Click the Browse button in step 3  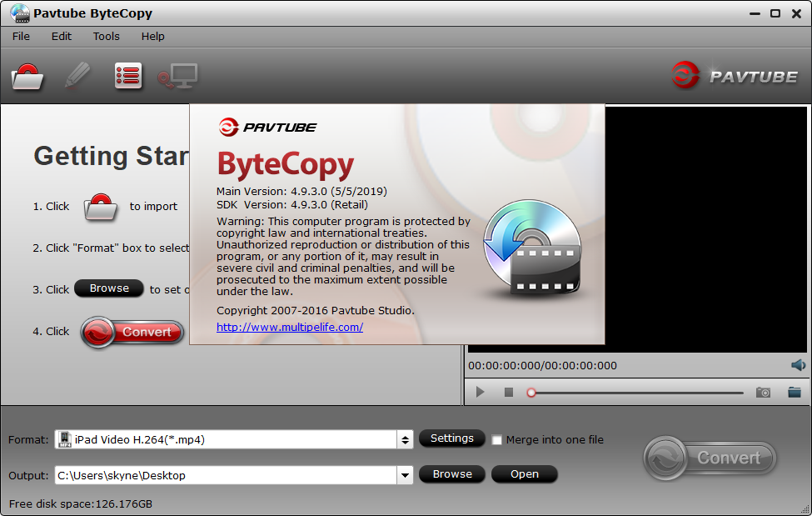click(x=109, y=288)
